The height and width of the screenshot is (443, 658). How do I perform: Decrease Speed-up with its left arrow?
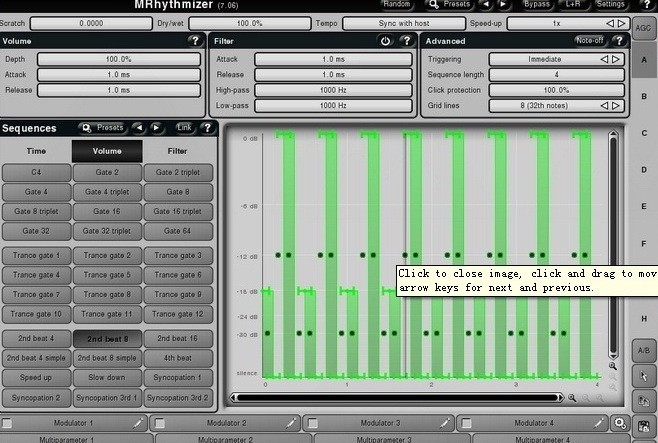pos(611,23)
